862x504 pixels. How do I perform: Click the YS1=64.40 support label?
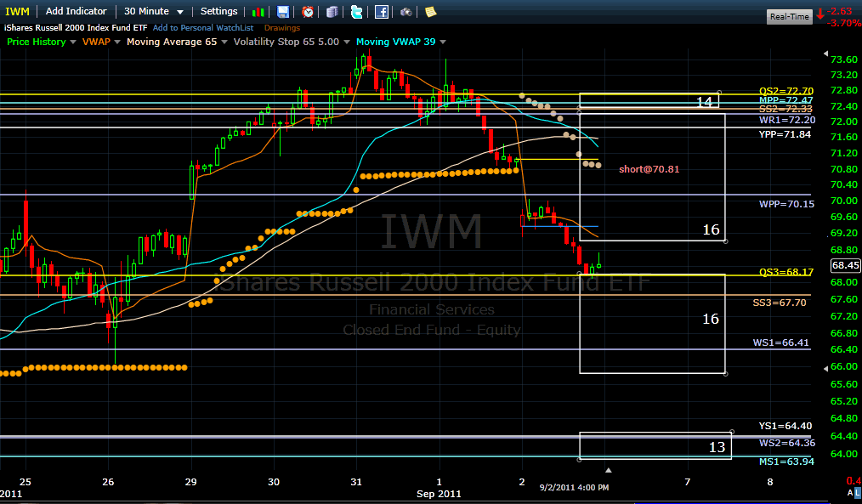785,426
